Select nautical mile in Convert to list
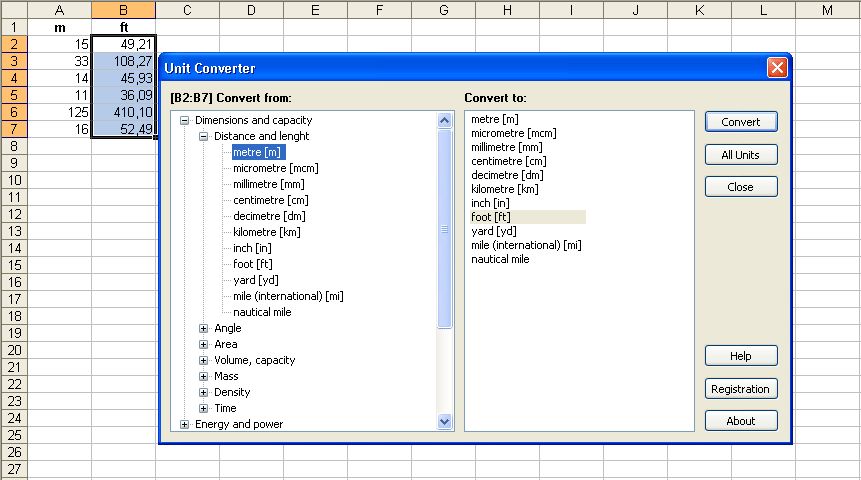Screen dimensions: 861x480 [500, 259]
